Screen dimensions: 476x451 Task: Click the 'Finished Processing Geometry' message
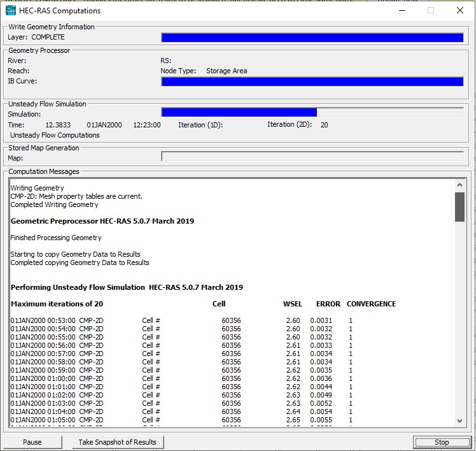click(56, 238)
